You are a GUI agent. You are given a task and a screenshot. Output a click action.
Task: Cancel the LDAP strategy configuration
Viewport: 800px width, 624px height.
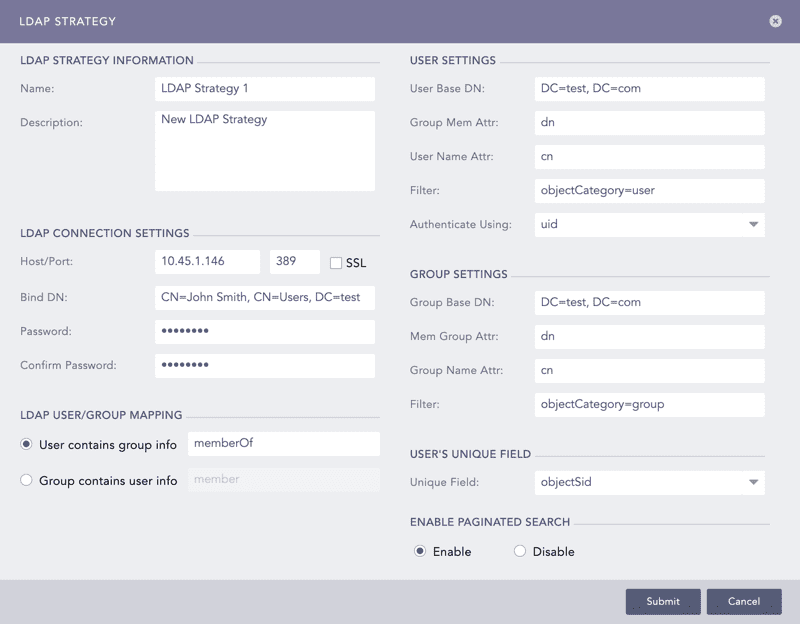743,601
